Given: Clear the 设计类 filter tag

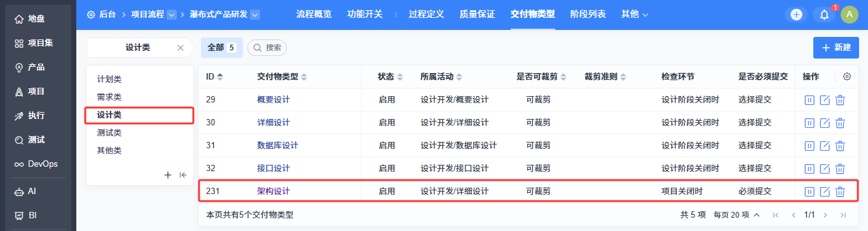Looking at the screenshot, I should pyautogui.click(x=180, y=48).
